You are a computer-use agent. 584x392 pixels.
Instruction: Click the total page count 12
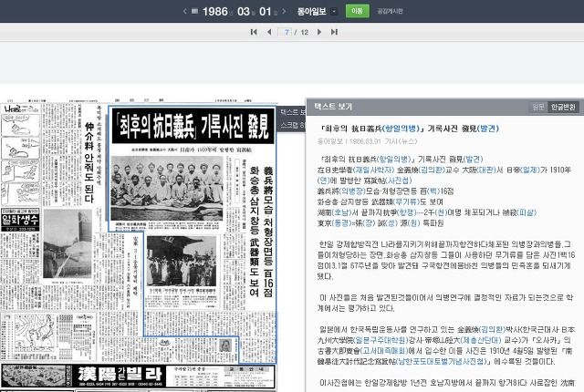305,32
